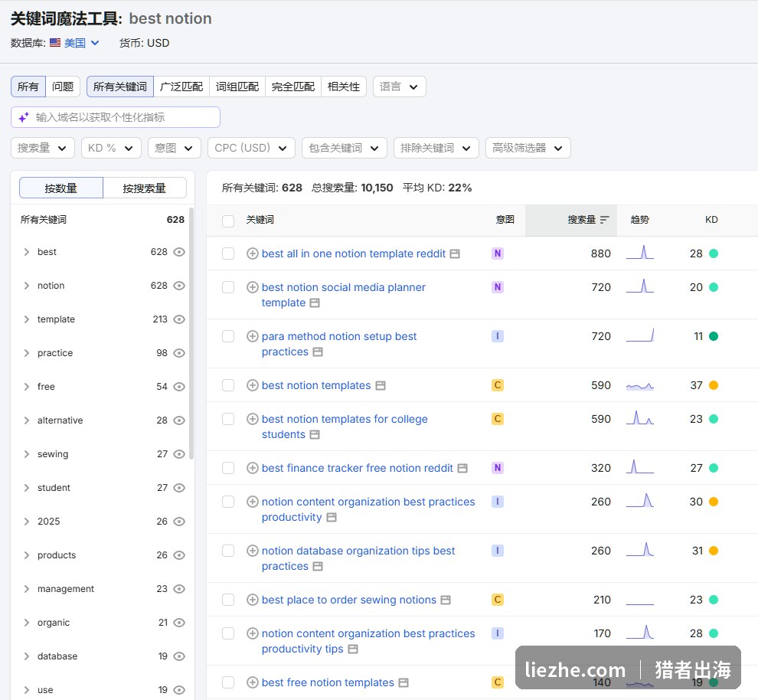Viewport: 758px width, 700px height.
Task: Expand the 'practice' keyword group chevron
Action: [x=27, y=353]
